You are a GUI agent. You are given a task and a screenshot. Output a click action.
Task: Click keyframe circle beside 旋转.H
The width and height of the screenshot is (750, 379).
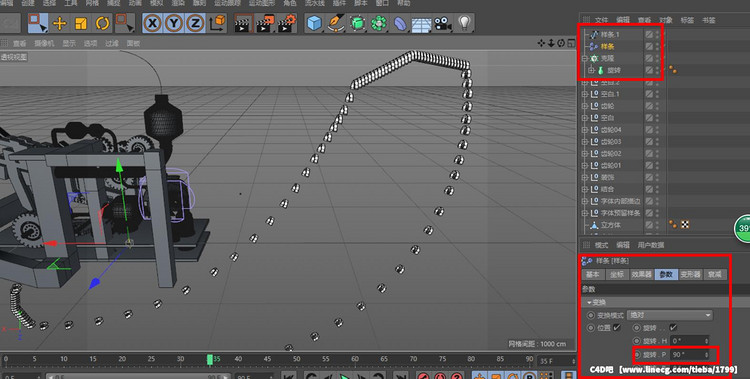(x=637, y=341)
